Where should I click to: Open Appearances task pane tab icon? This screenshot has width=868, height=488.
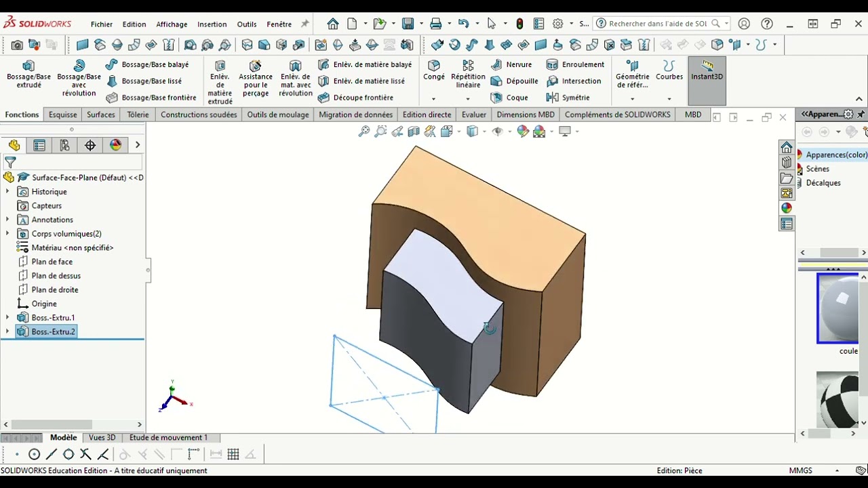tap(787, 208)
